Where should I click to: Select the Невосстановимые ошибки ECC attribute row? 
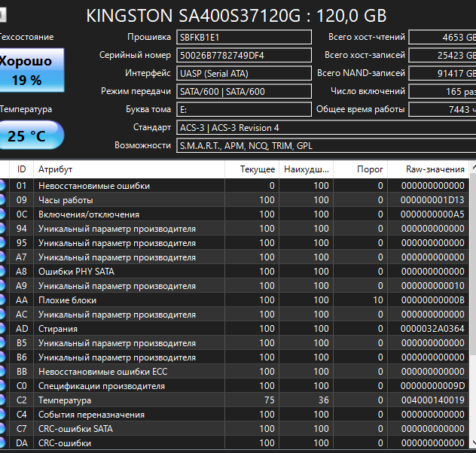tap(234, 372)
